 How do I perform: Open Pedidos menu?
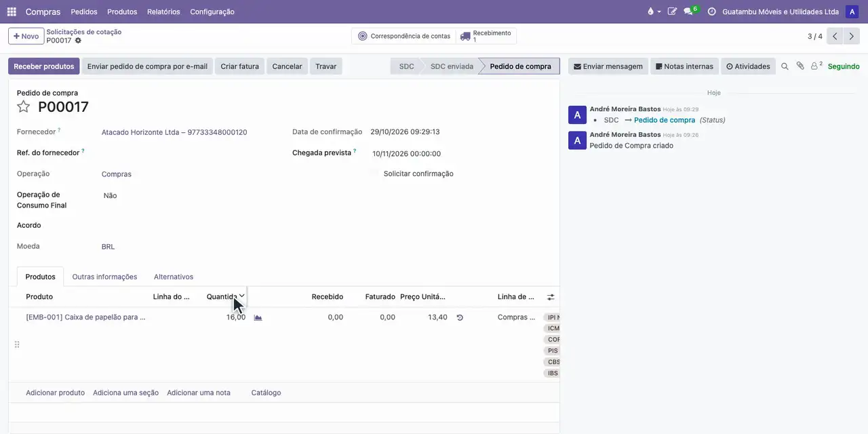84,12
